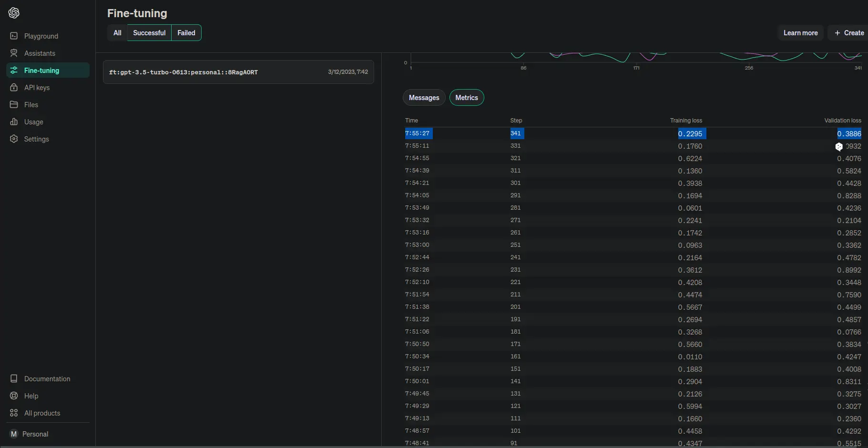The width and height of the screenshot is (868, 448).
Task: Switch to the Messages tab
Action: pyautogui.click(x=424, y=98)
